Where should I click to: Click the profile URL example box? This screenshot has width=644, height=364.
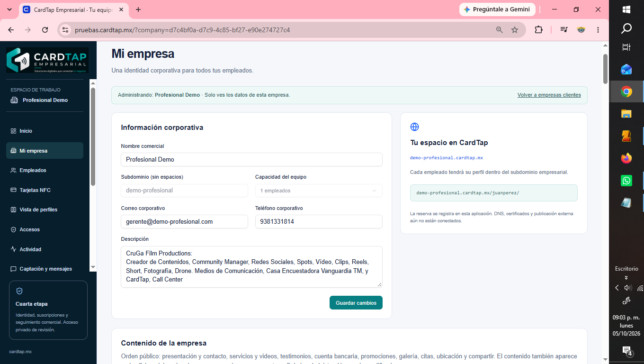tap(494, 193)
